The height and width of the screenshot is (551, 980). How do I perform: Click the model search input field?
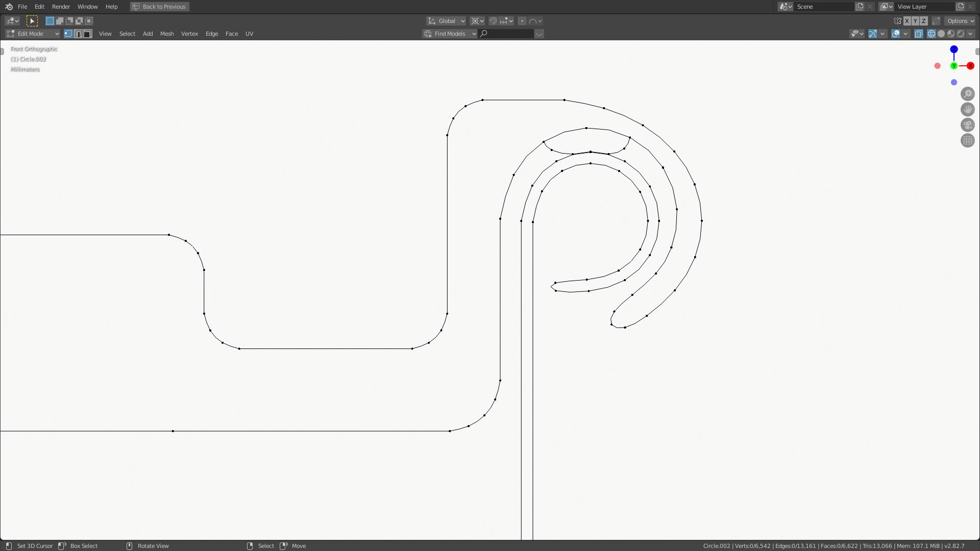point(506,34)
